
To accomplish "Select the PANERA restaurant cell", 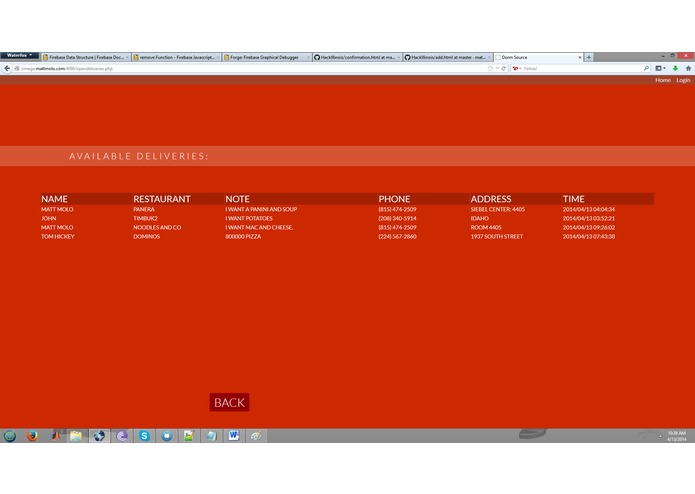I will tap(144, 209).
